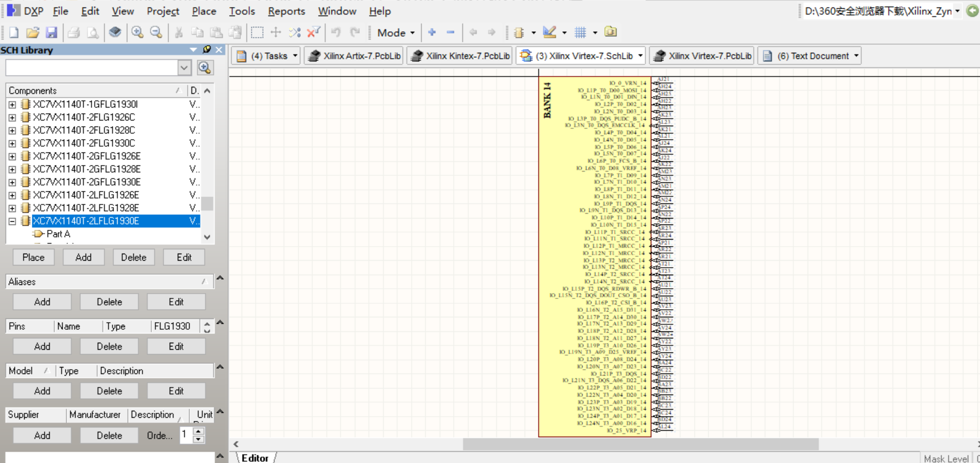Go to previous part arrow
This screenshot has width=980, height=463.
tap(473, 32)
